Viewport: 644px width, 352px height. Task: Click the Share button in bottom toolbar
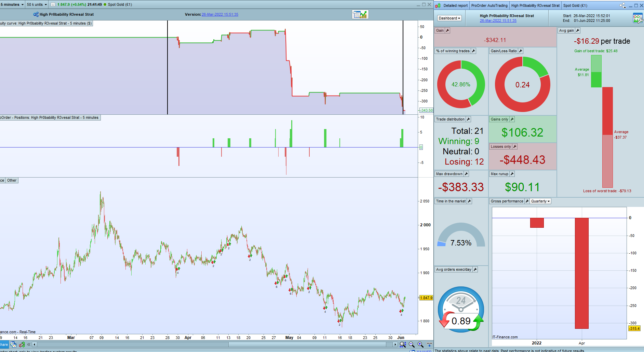[4, 344]
